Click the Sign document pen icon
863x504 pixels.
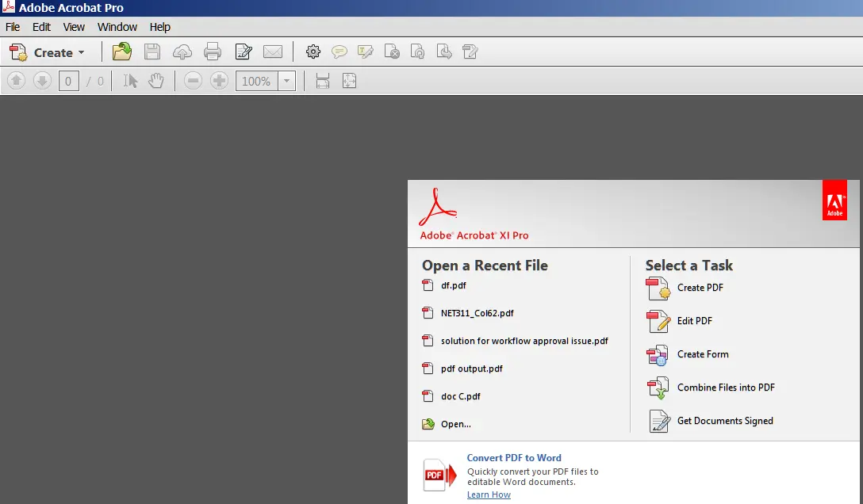(244, 52)
